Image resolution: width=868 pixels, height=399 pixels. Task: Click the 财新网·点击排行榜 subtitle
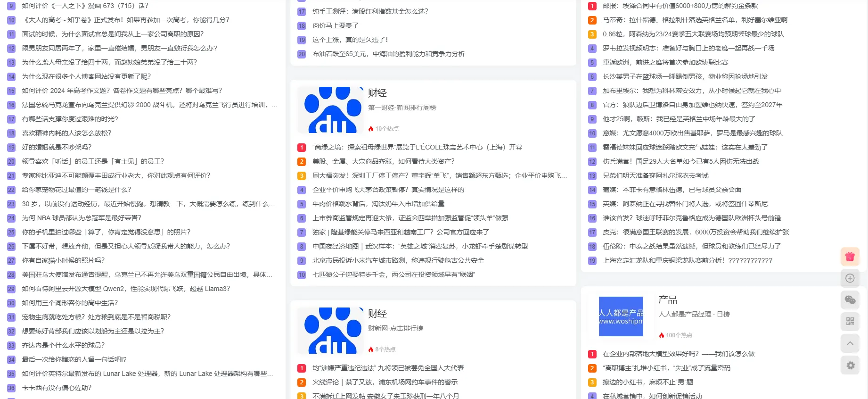395,328
